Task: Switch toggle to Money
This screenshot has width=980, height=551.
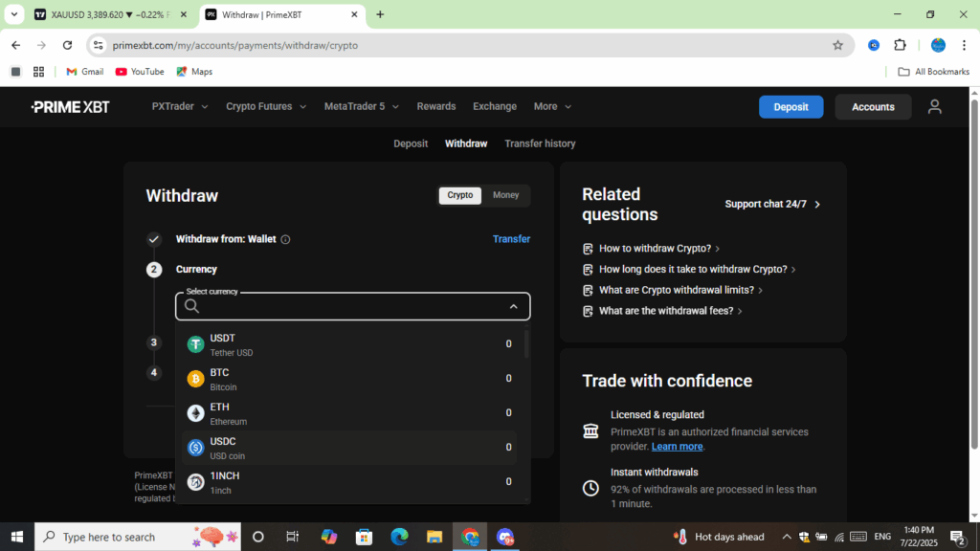Action: click(505, 195)
